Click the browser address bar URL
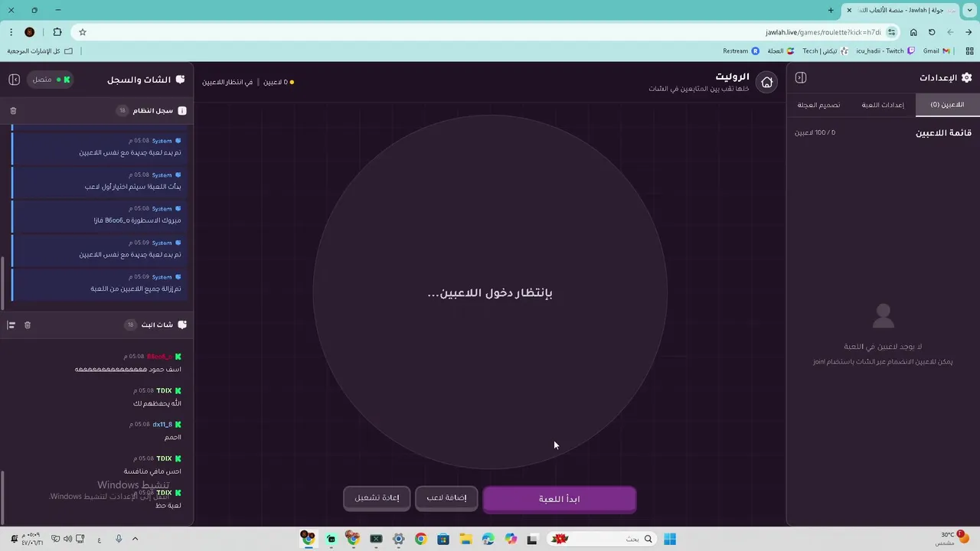This screenshot has width=980, height=551. tap(823, 32)
